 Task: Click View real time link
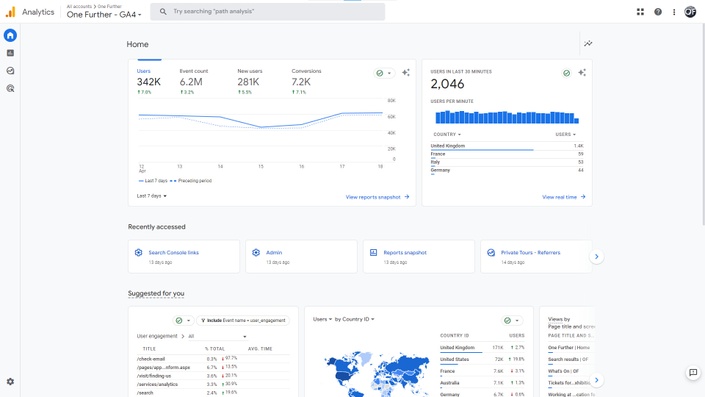[x=563, y=197]
